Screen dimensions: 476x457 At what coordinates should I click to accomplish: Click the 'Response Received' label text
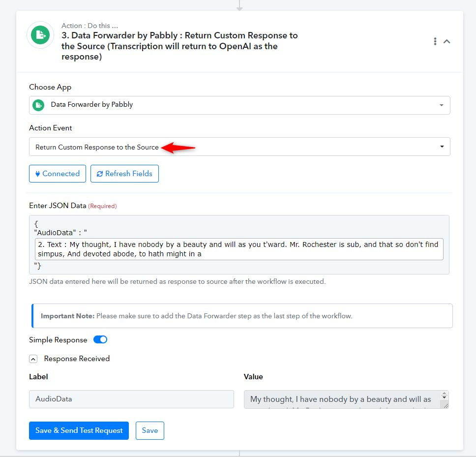[77, 359]
